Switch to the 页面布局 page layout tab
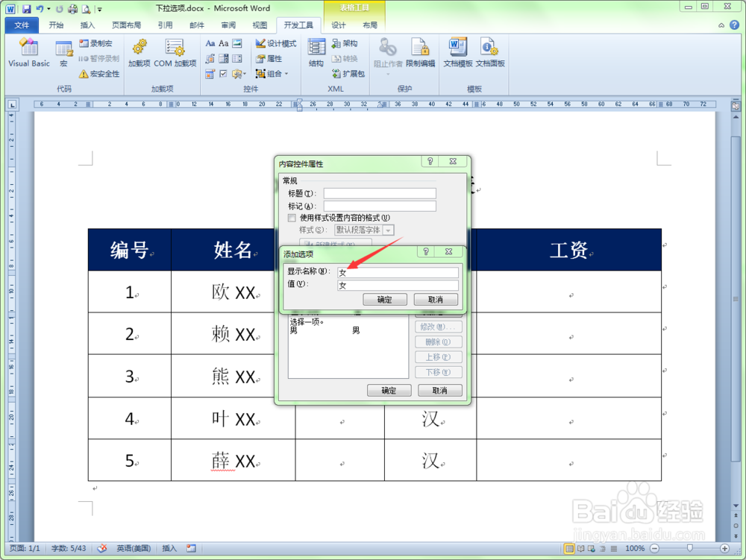 (127, 25)
